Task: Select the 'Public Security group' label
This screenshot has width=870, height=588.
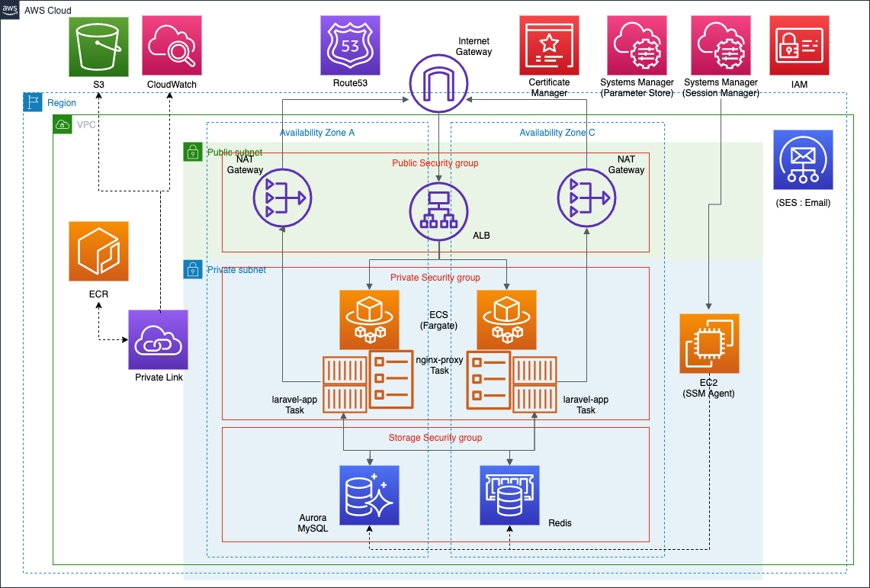Action: [x=435, y=163]
